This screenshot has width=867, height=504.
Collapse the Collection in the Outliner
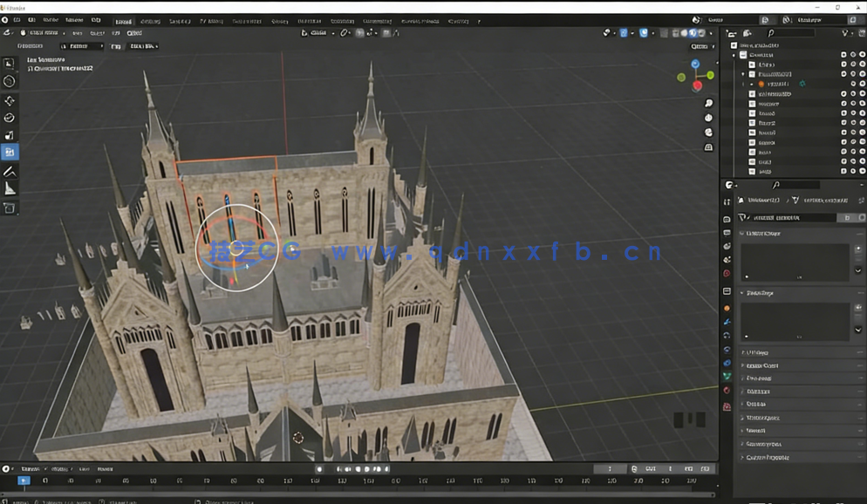click(734, 54)
